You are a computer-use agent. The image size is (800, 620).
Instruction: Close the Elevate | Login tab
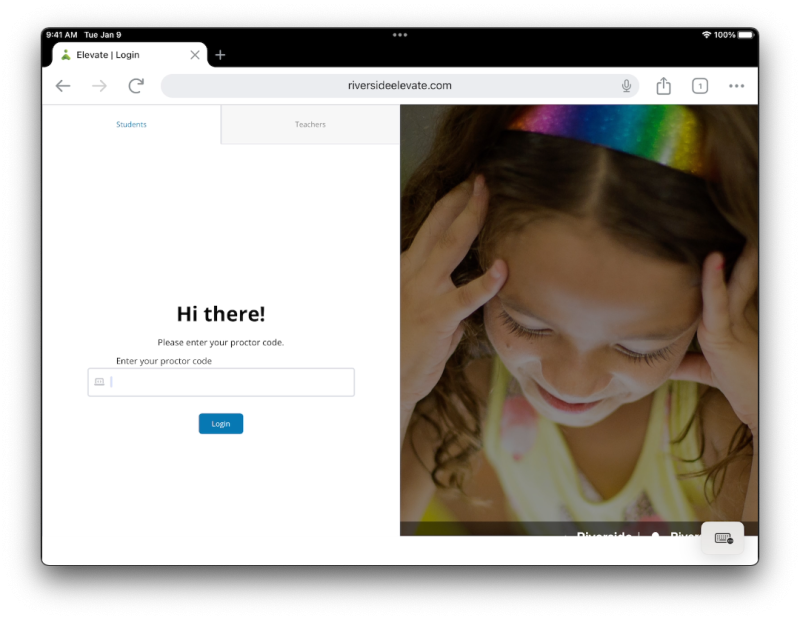point(195,55)
